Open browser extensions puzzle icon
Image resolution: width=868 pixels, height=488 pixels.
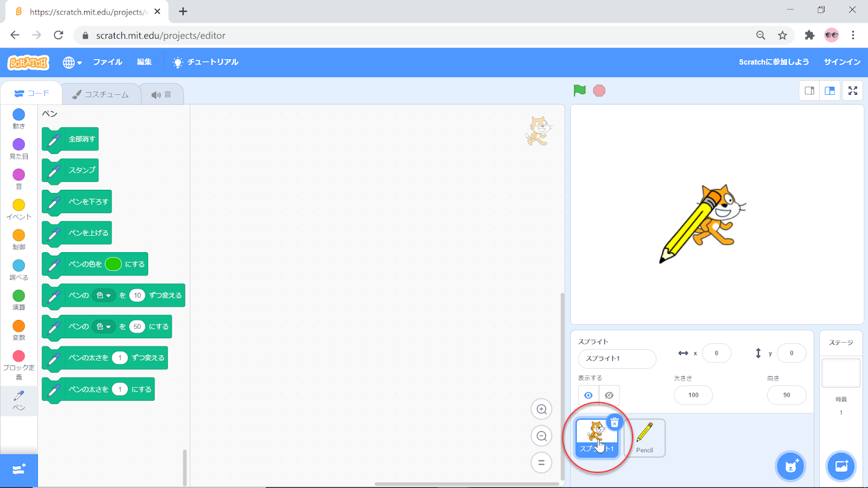click(809, 35)
